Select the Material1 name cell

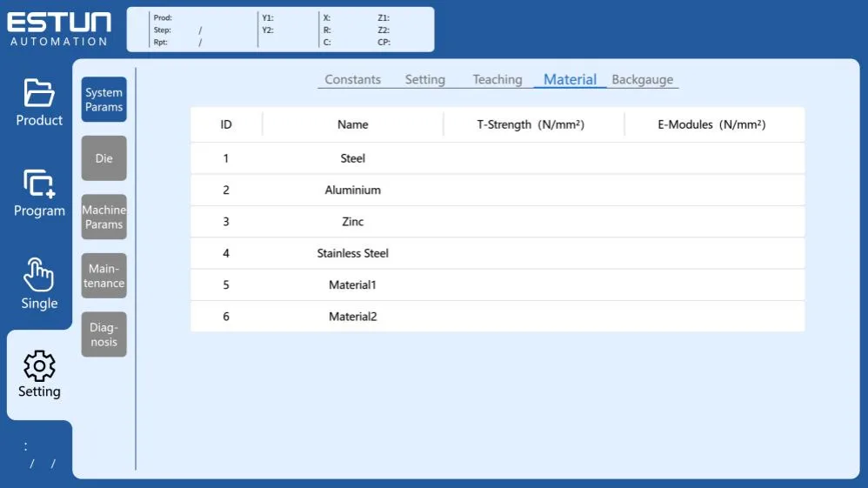click(352, 284)
